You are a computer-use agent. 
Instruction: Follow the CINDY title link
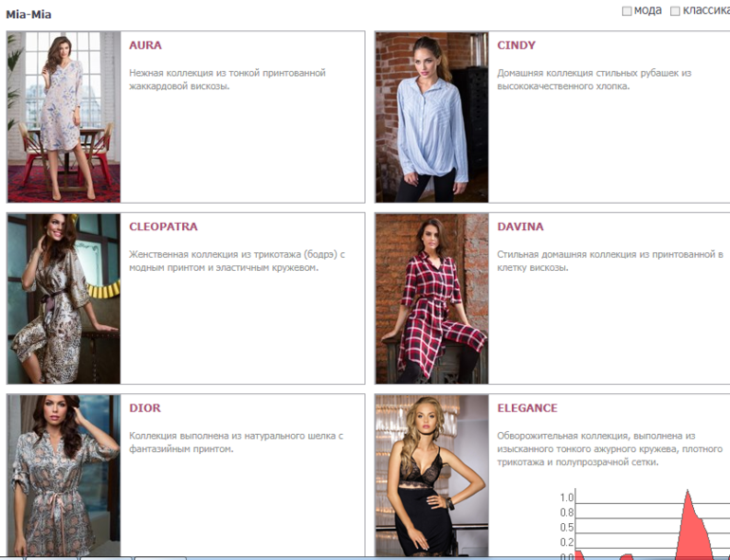point(516,45)
